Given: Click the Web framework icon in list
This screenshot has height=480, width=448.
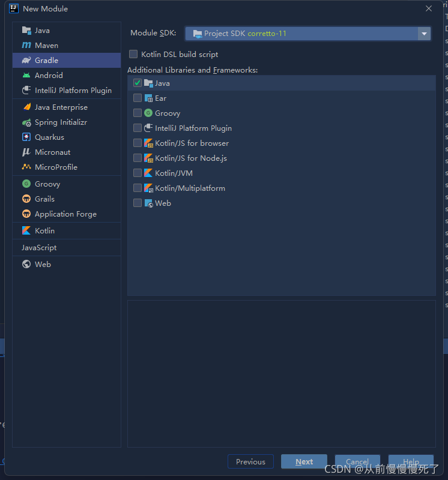Looking at the screenshot, I should pos(148,203).
